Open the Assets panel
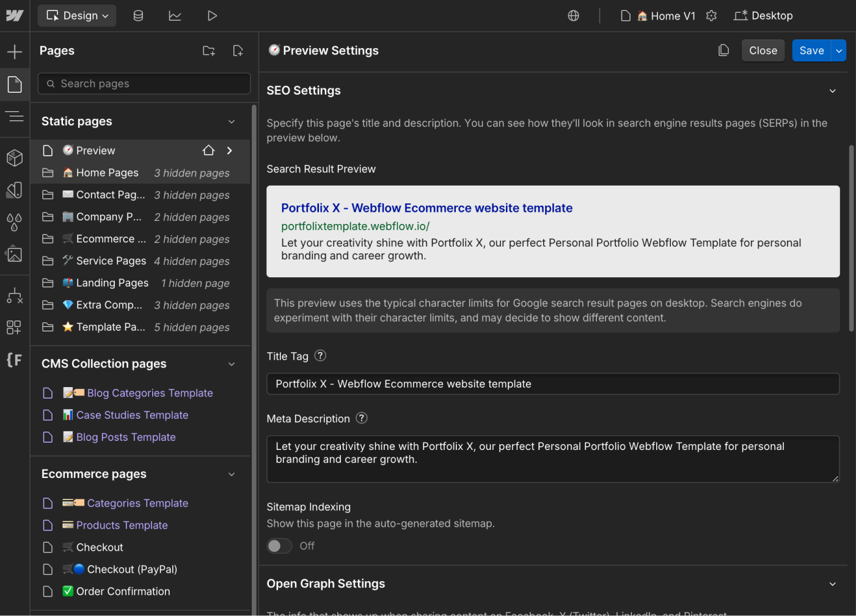 15,255
